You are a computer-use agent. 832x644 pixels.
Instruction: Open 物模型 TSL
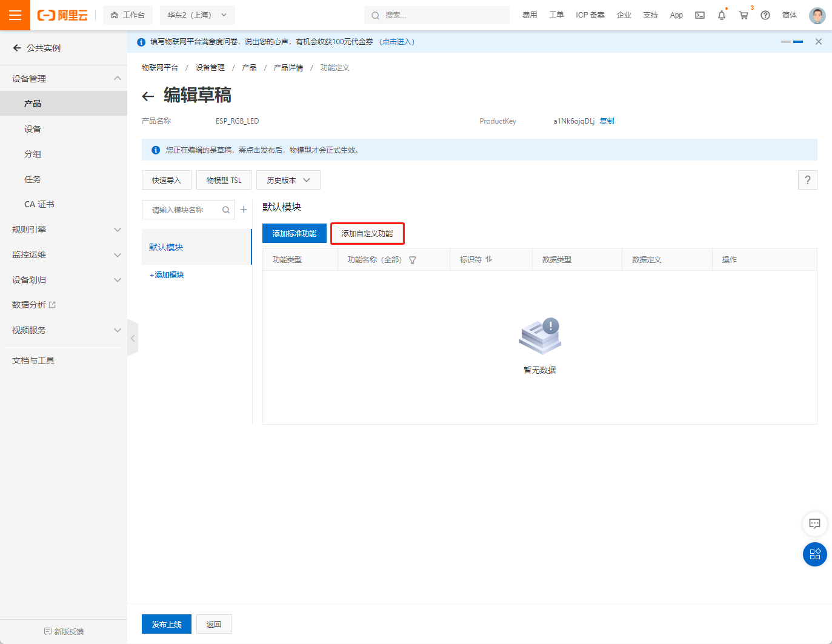pyautogui.click(x=224, y=180)
